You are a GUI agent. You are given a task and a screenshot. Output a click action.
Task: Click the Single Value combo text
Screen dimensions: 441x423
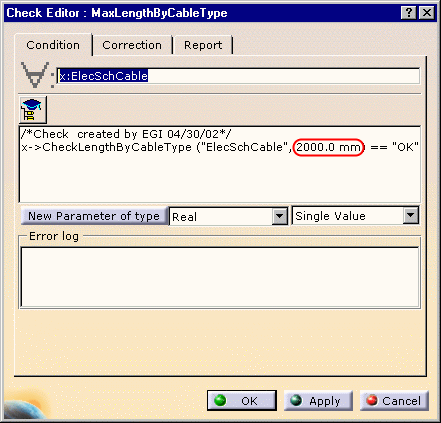pos(330,216)
